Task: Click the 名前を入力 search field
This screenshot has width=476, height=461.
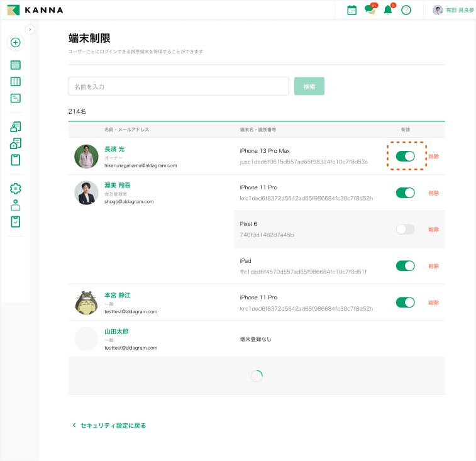Action: click(179, 86)
